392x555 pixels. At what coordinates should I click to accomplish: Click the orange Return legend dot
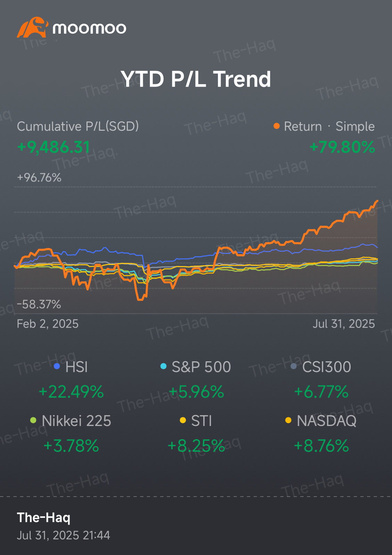[x=277, y=126]
